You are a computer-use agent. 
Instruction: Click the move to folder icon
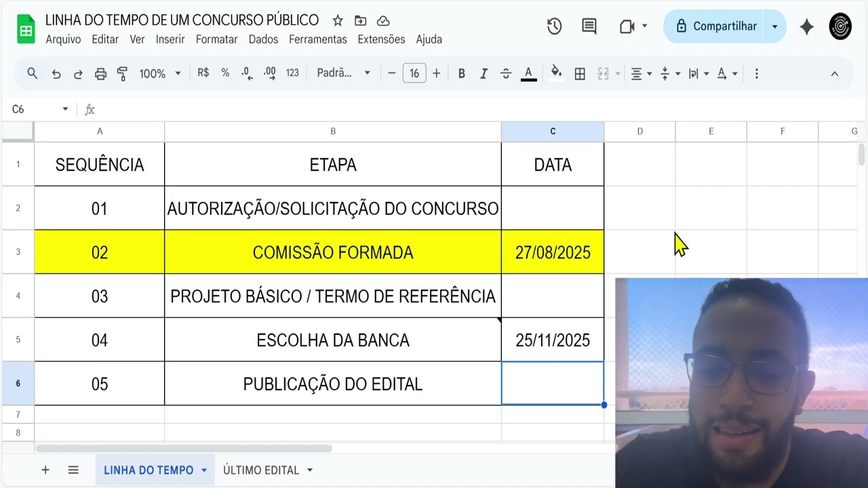click(360, 21)
